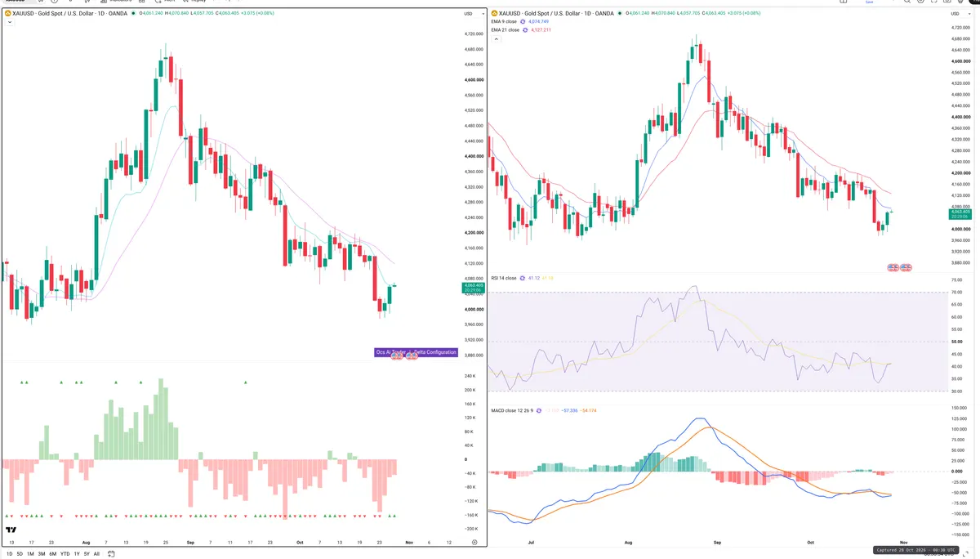This screenshot has height=559, width=980.
Task: Click the close value C4,063.405 on right chart
Action: pyautogui.click(x=714, y=13)
